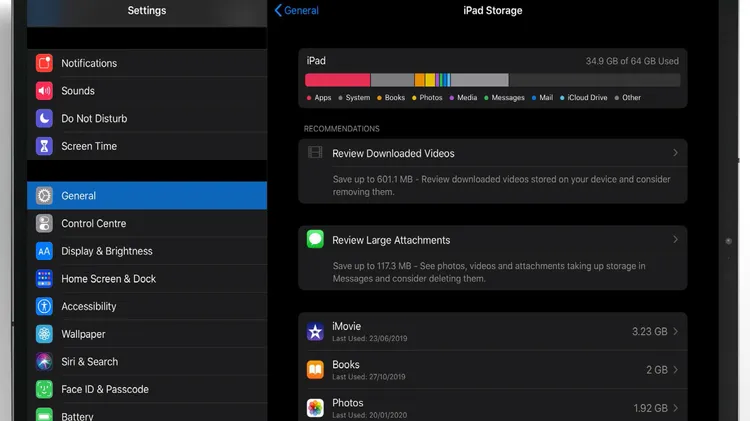Click the Messages legend label
The image size is (750, 421).
click(508, 98)
